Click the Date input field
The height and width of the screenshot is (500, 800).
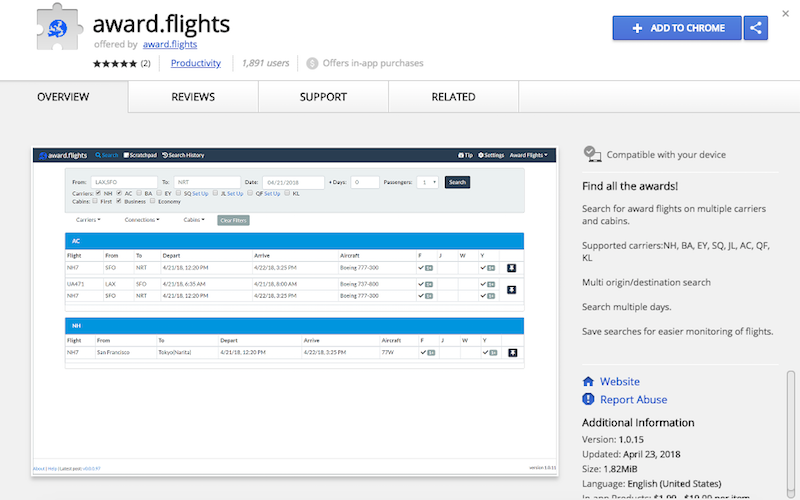(293, 182)
